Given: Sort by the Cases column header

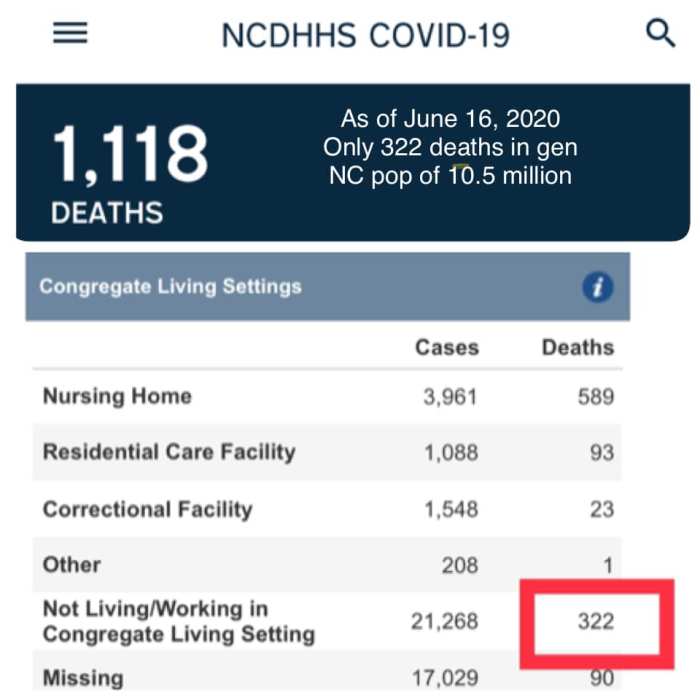Looking at the screenshot, I should (x=447, y=348).
